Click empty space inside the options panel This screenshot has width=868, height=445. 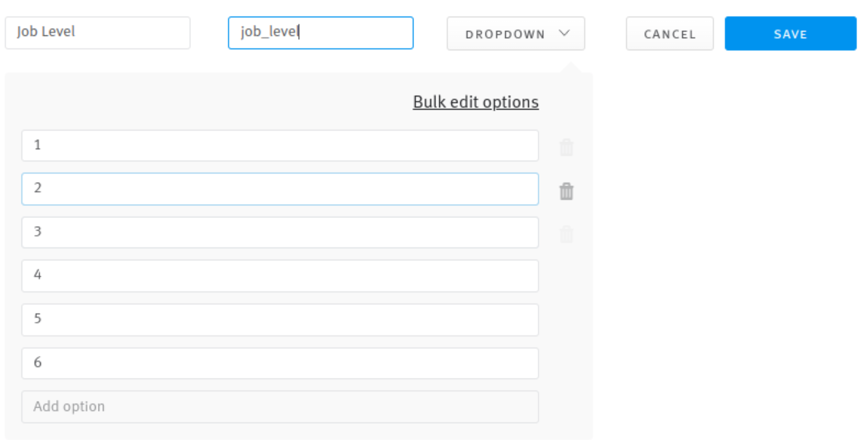point(221,101)
